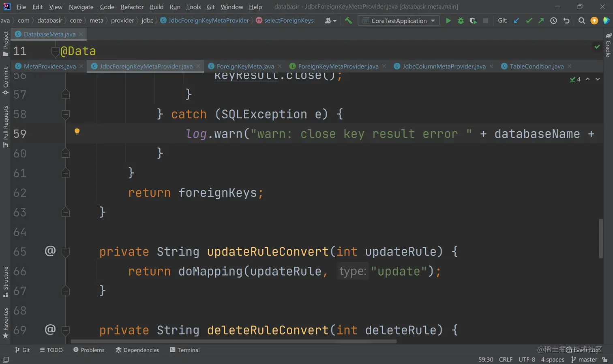Open the TODO tool window
Screen dimensions: 613x364
coord(51,350)
